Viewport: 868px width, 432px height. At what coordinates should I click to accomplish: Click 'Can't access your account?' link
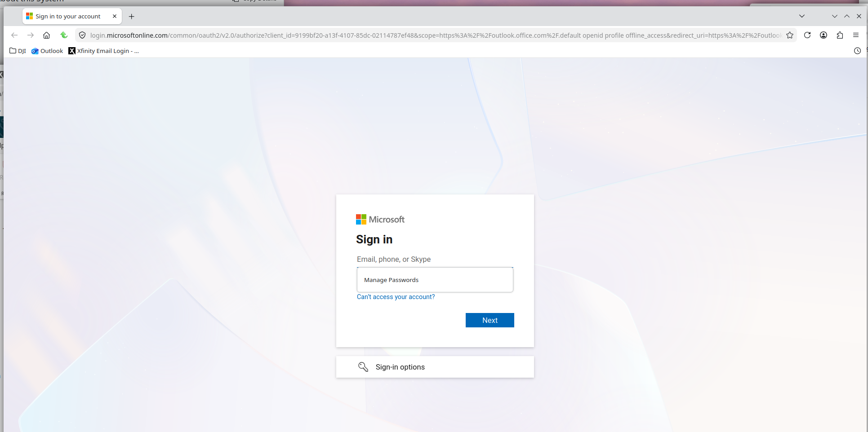(396, 297)
